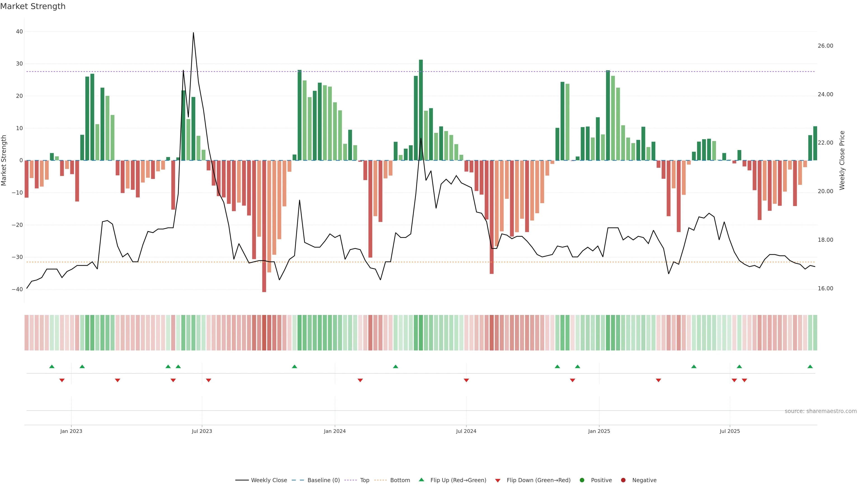Click Flip Up green triangle legend icon
Viewport: 868px width, 488px height.
[421, 480]
